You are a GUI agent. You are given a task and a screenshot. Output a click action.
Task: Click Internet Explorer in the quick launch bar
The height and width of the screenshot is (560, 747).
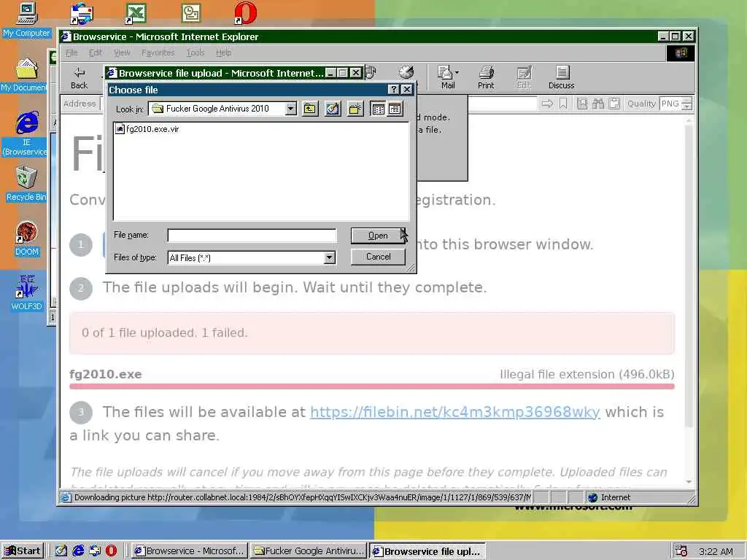(78, 551)
